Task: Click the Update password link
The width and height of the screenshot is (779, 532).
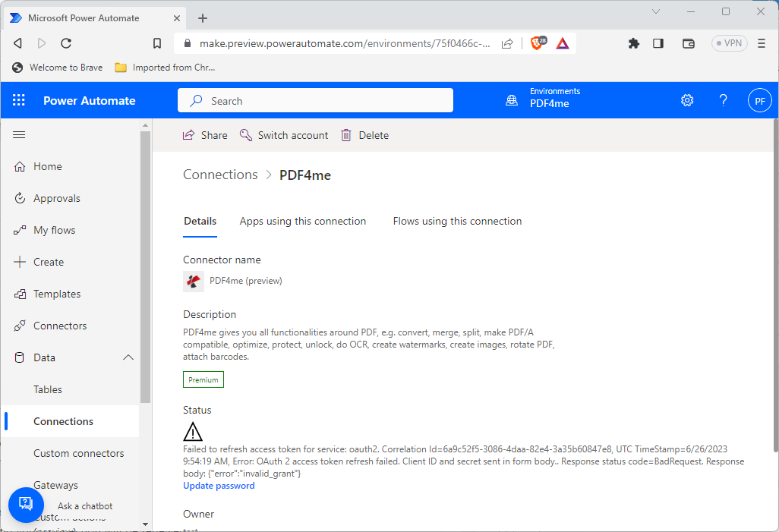Action: pos(219,486)
